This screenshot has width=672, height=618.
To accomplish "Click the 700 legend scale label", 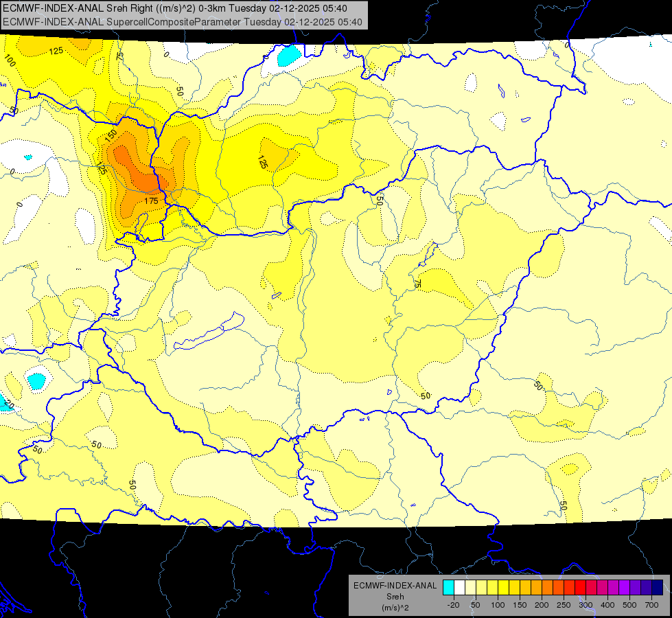I will [x=651, y=605].
